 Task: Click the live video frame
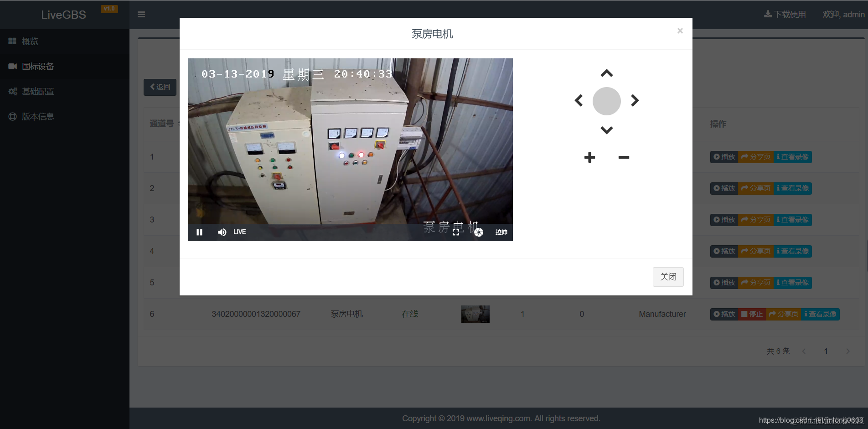click(350, 150)
